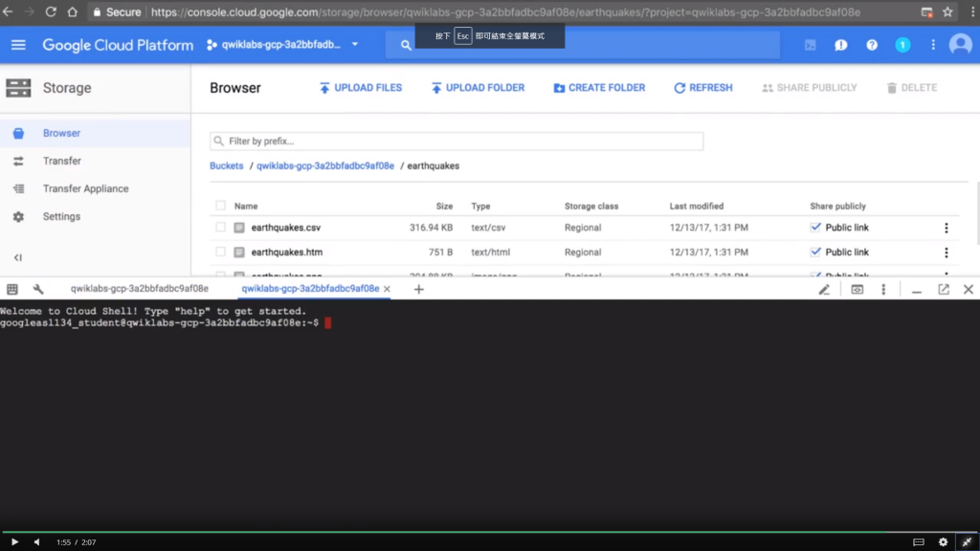Viewport: 980px width, 551px height.
Task: Open earthquakes.csv file
Action: 285,228
